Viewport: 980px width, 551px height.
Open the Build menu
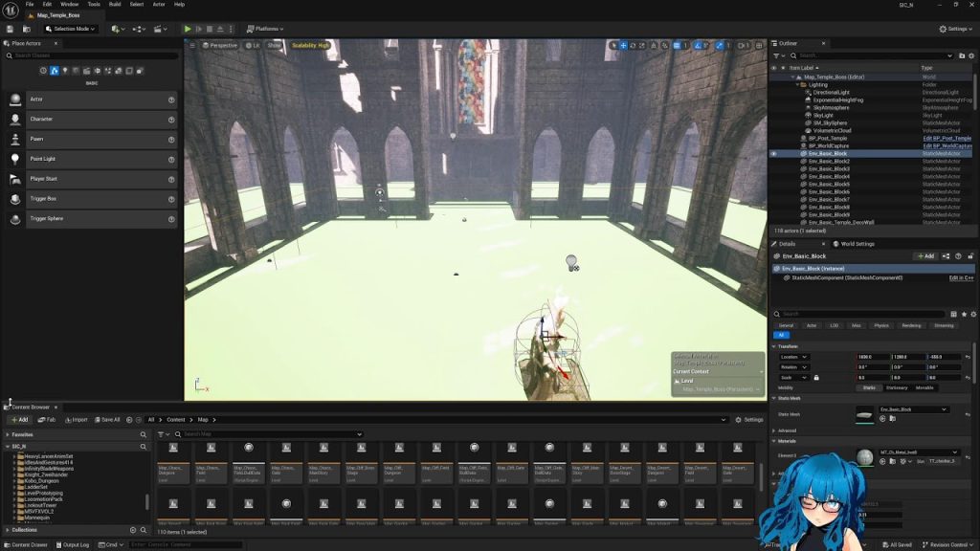pos(114,5)
